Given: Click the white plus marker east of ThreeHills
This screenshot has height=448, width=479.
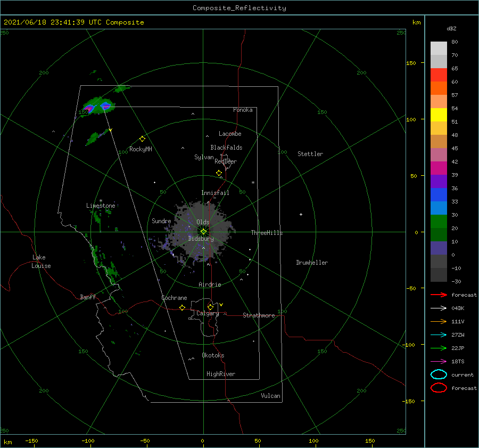Looking at the screenshot, I should (x=301, y=214).
